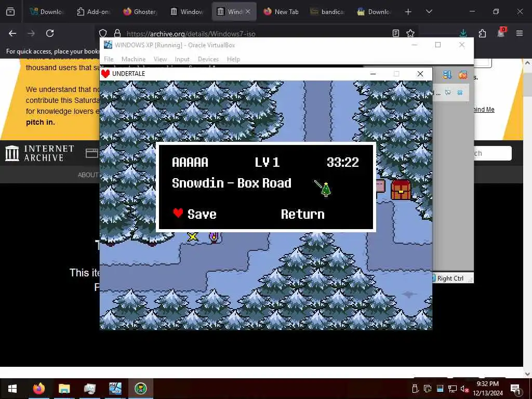Open Firefox from the taskbar

(38, 389)
